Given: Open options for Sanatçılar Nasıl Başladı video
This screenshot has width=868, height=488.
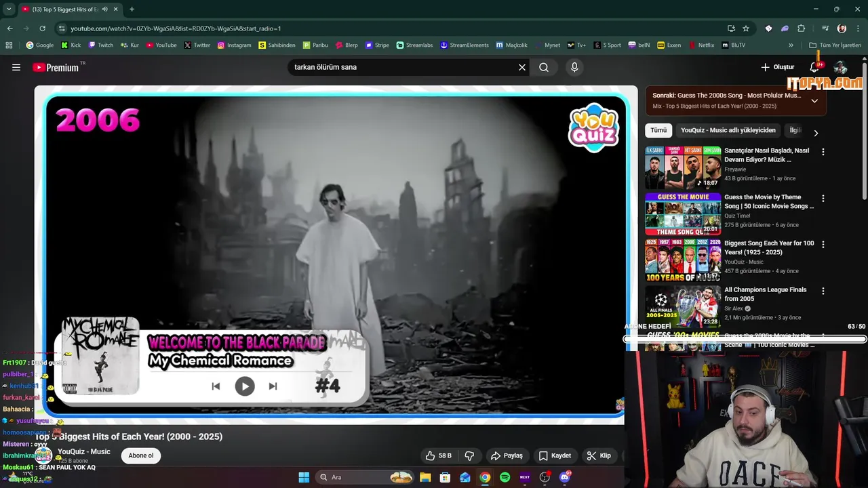Looking at the screenshot, I should tap(823, 152).
